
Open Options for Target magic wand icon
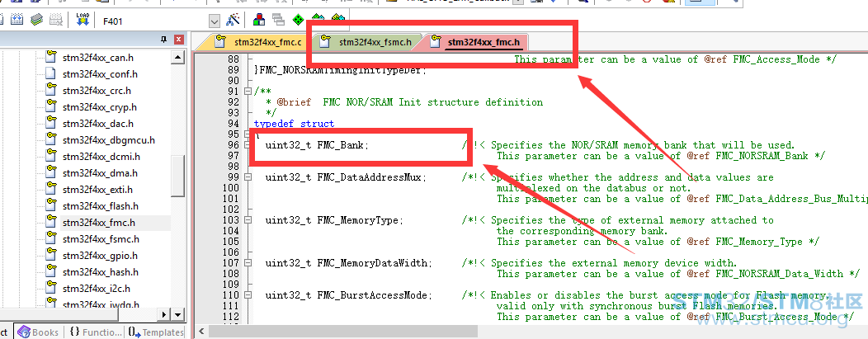tap(233, 21)
